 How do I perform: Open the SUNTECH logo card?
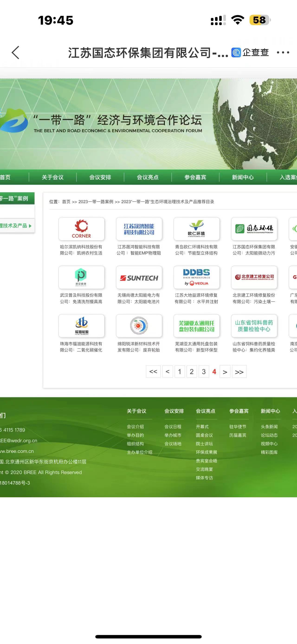coord(139,277)
